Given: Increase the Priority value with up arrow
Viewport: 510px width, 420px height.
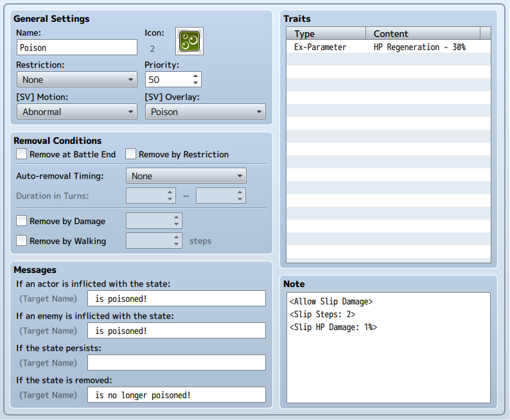Looking at the screenshot, I should click(196, 76).
